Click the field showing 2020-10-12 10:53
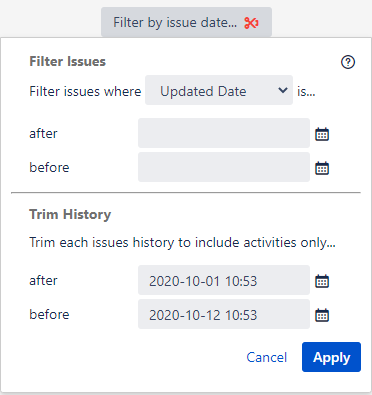This screenshot has width=372, height=395. (224, 314)
